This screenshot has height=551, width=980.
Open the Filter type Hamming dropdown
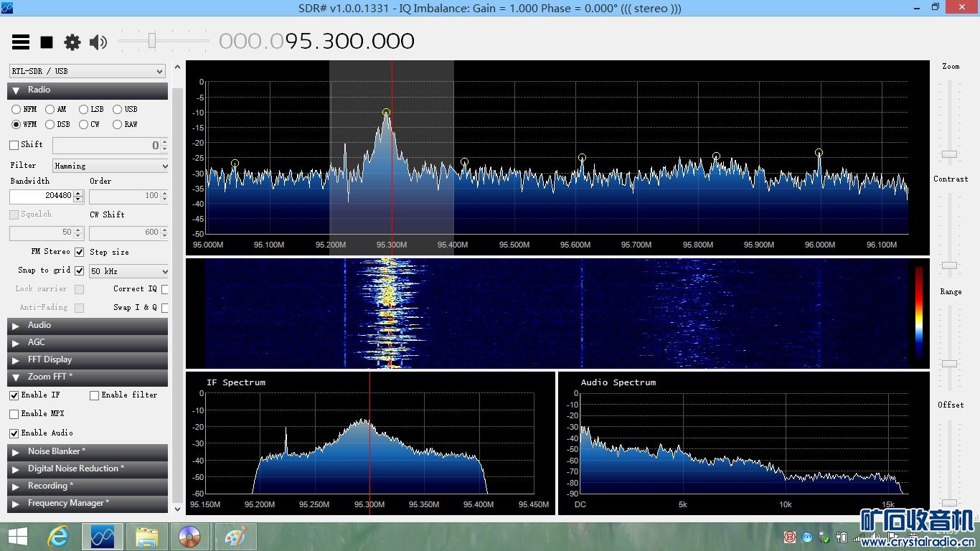[x=111, y=166]
